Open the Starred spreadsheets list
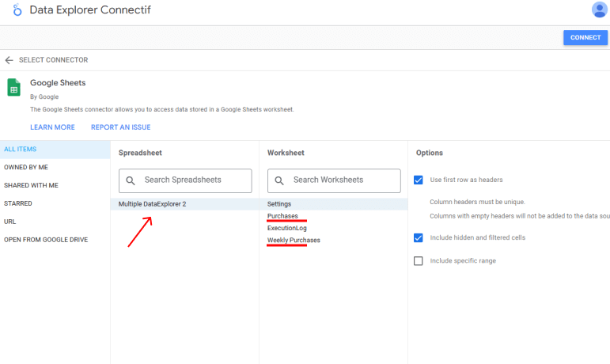610x364 pixels. pyautogui.click(x=18, y=204)
